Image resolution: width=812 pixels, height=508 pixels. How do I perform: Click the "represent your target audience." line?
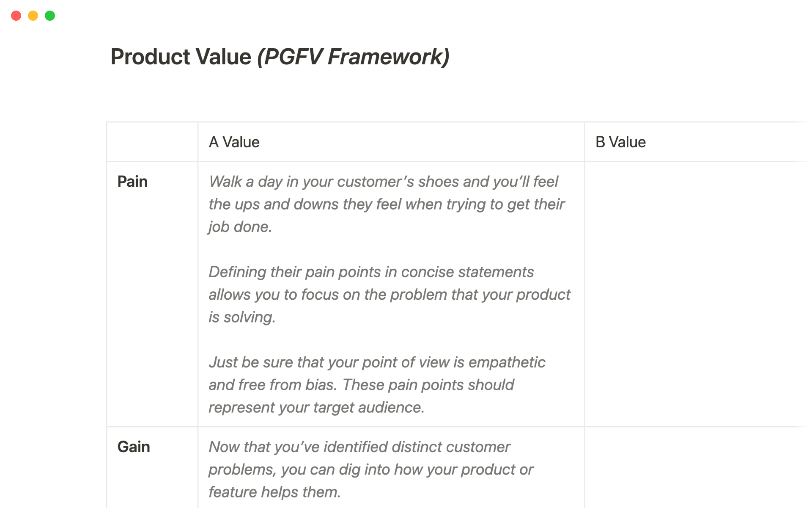coord(316,407)
